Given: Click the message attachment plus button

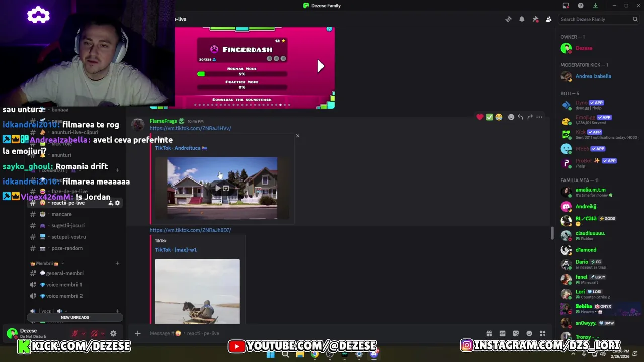Looking at the screenshot, I should click(137, 333).
